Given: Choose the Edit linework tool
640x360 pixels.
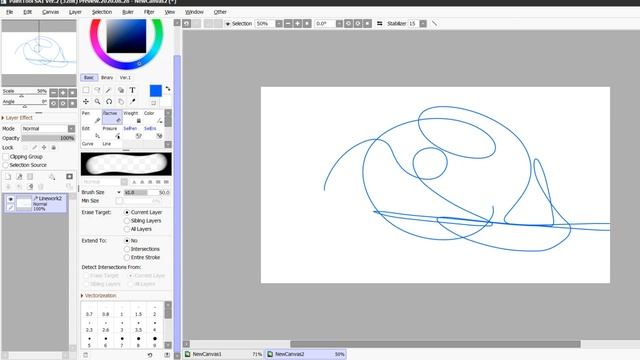Looking at the screenshot, I should tap(91, 132).
